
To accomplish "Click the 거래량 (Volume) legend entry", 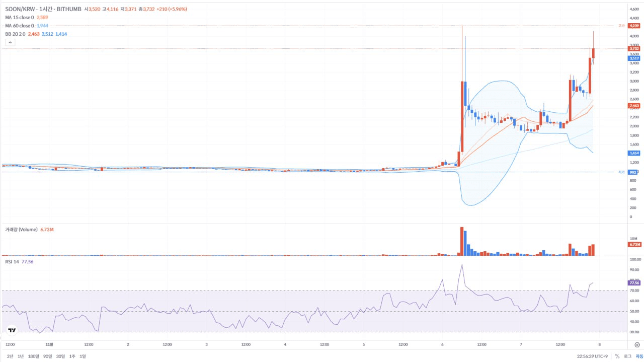I will (x=23, y=229).
